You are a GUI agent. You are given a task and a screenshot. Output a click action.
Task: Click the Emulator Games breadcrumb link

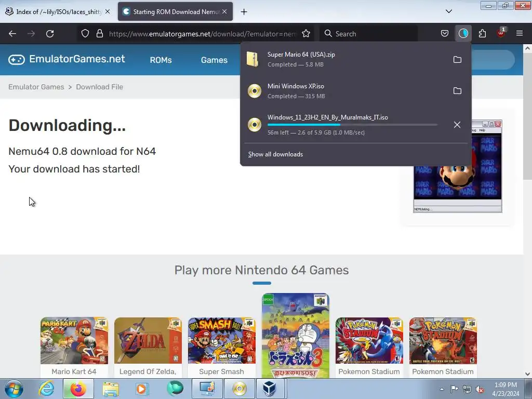click(36, 87)
